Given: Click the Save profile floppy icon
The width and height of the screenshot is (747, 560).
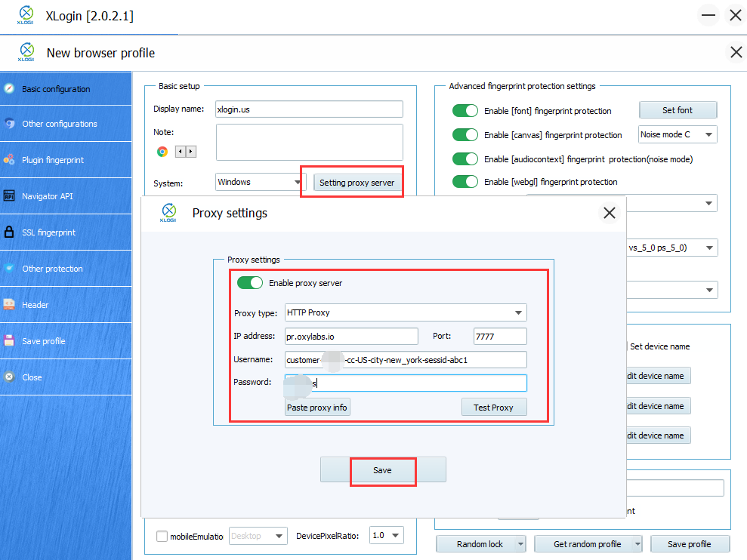Looking at the screenshot, I should 9,340.
